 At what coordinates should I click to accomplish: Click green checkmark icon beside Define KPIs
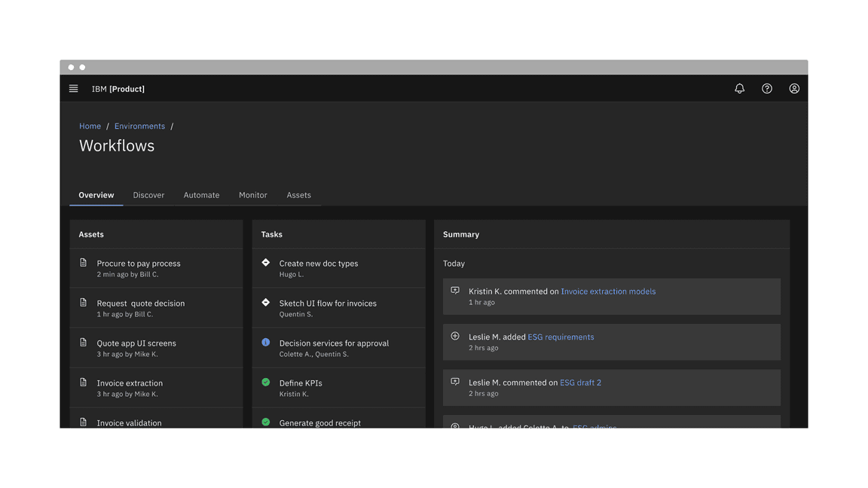[x=266, y=383]
